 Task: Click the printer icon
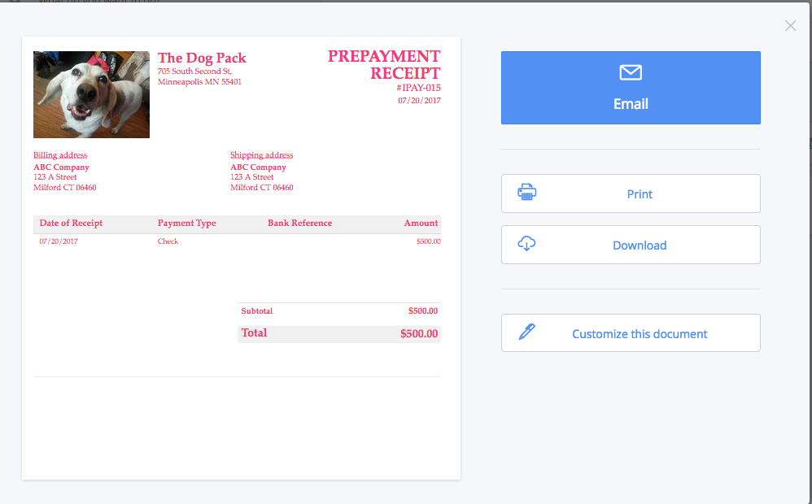[526, 193]
